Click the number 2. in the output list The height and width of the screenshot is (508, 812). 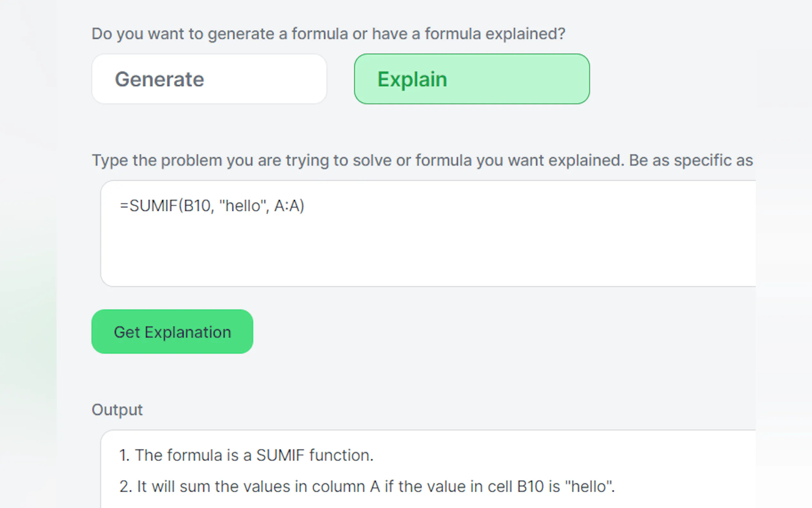[x=125, y=487]
